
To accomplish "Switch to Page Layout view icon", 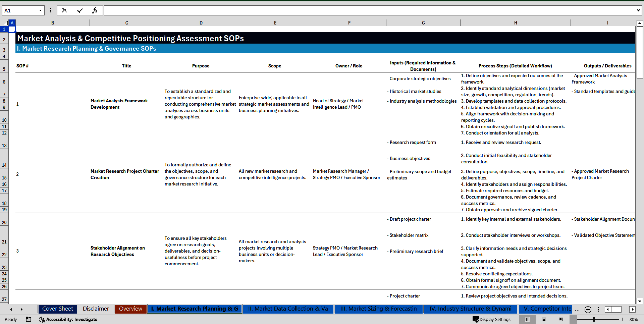I will coord(543,319).
